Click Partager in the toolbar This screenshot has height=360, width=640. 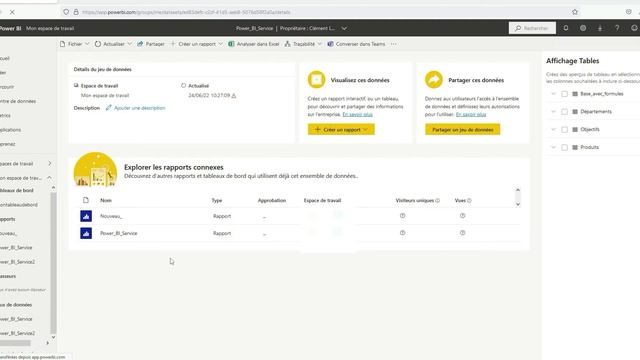pyautogui.click(x=151, y=44)
